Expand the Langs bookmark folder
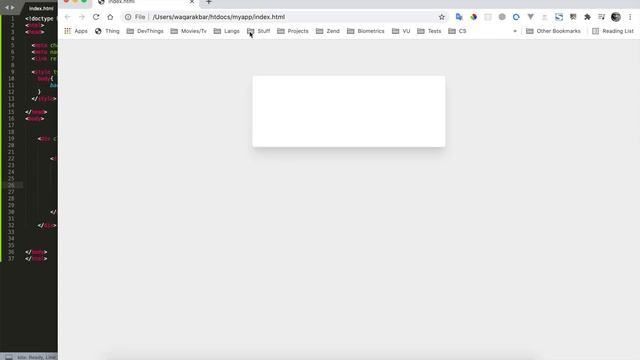 click(x=227, y=31)
